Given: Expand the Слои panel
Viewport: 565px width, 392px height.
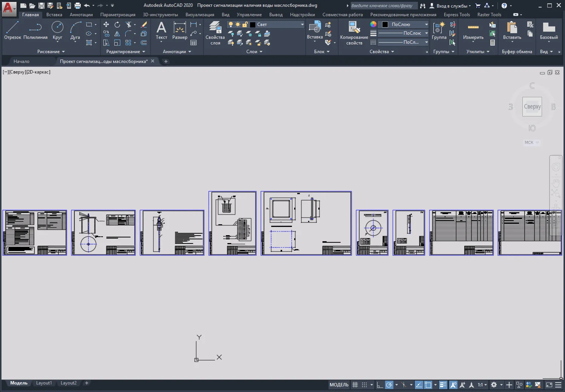Looking at the screenshot, I should click(254, 52).
